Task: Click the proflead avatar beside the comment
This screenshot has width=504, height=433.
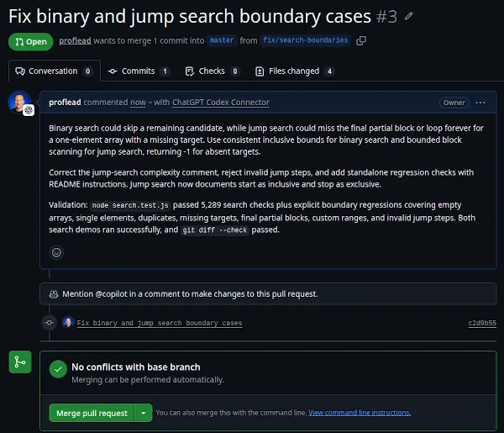Action: pyautogui.click(x=20, y=103)
